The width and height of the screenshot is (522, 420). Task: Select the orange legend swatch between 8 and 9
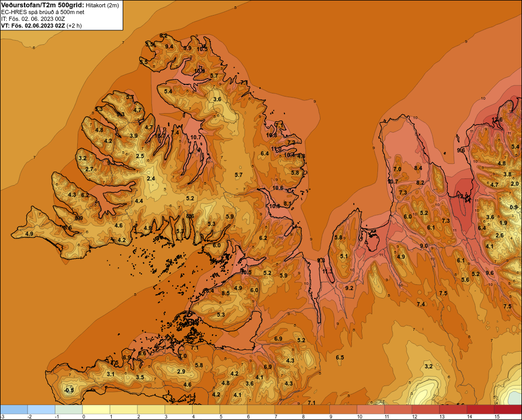316,410
